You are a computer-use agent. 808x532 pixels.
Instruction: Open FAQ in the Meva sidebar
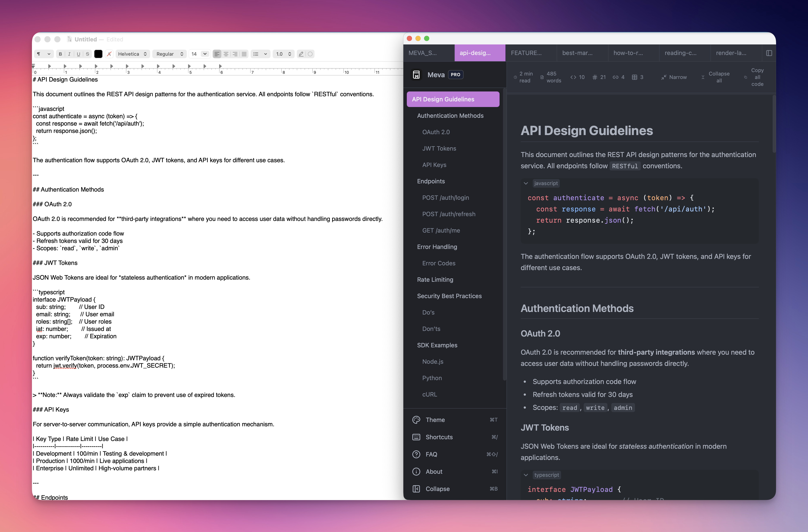point(455,455)
